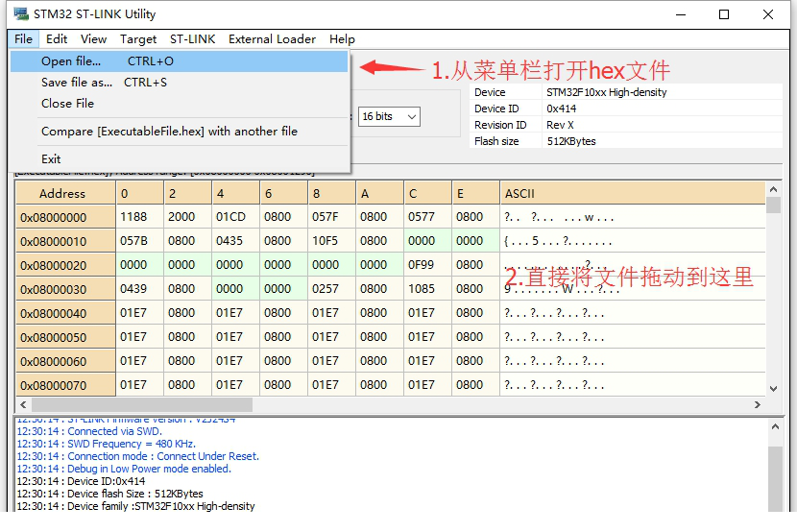Click the Revision ID value Rev X
Screen dimensions: 797x532
point(560,125)
